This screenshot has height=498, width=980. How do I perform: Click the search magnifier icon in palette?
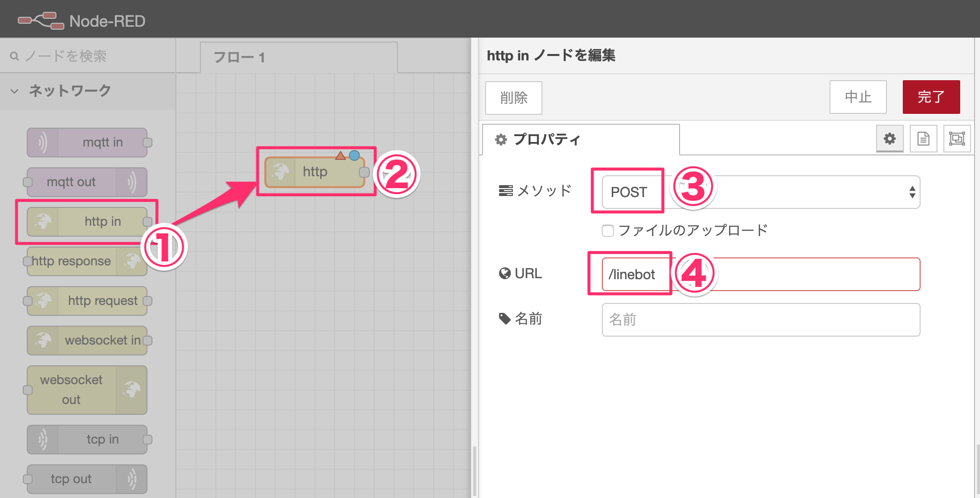pos(15,56)
